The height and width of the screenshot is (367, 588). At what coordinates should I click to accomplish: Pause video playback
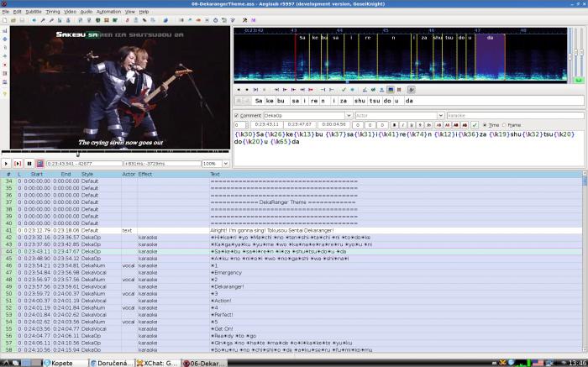point(29,164)
